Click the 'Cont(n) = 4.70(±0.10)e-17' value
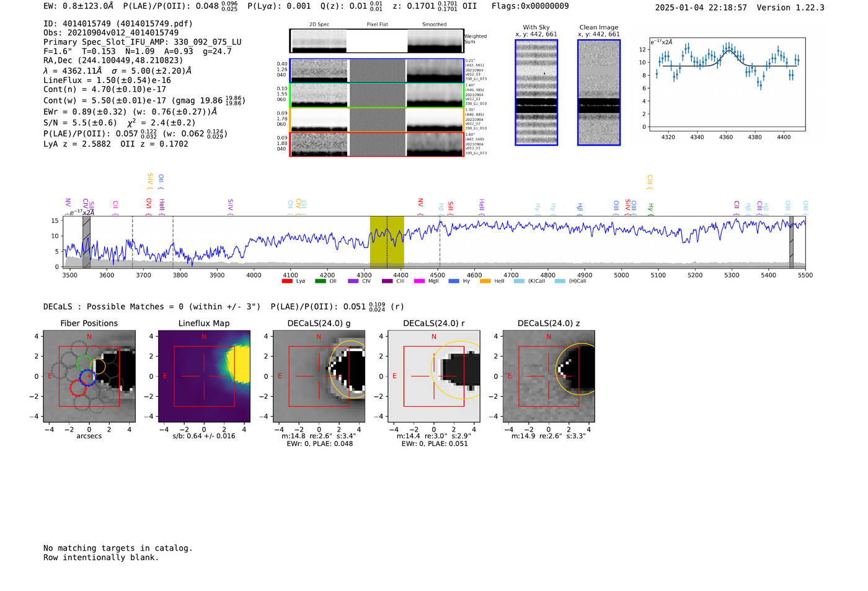Image resolution: width=868 pixels, height=591 pixels. coord(105,89)
